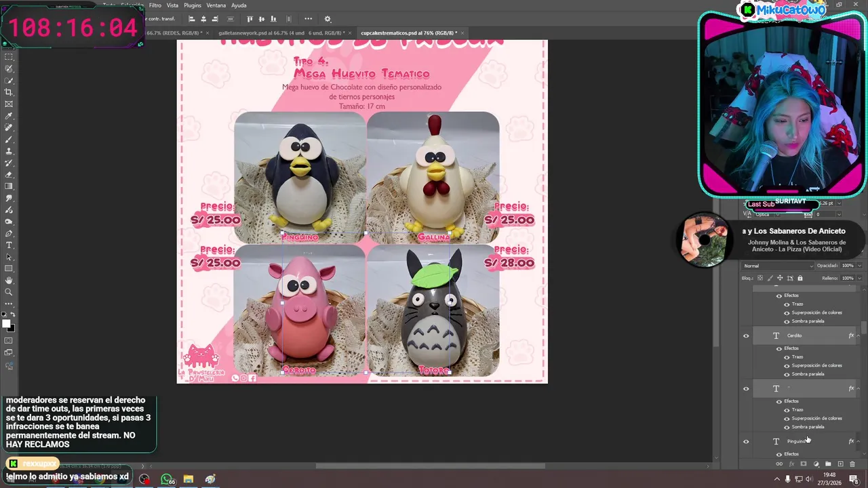This screenshot has width=868, height=488.
Task: Open the Filtro menu
Action: tap(155, 5)
